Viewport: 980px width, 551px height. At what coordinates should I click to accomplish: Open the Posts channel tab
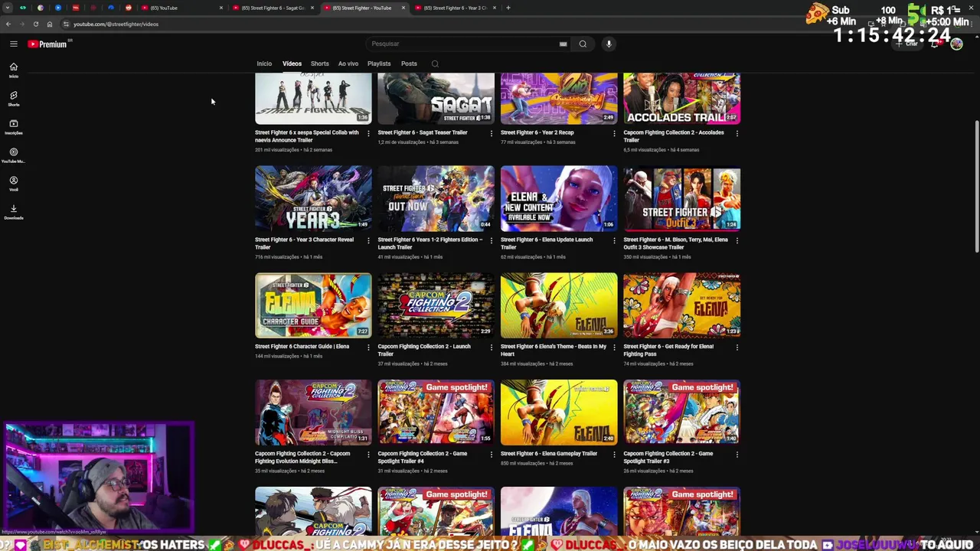(409, 64)
